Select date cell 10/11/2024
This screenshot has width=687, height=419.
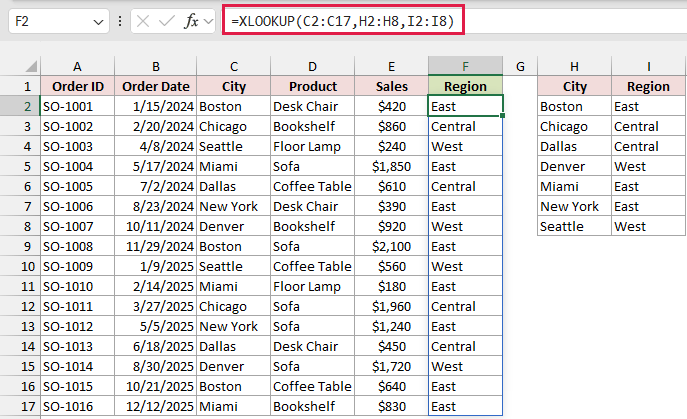[x=156, y=227]
